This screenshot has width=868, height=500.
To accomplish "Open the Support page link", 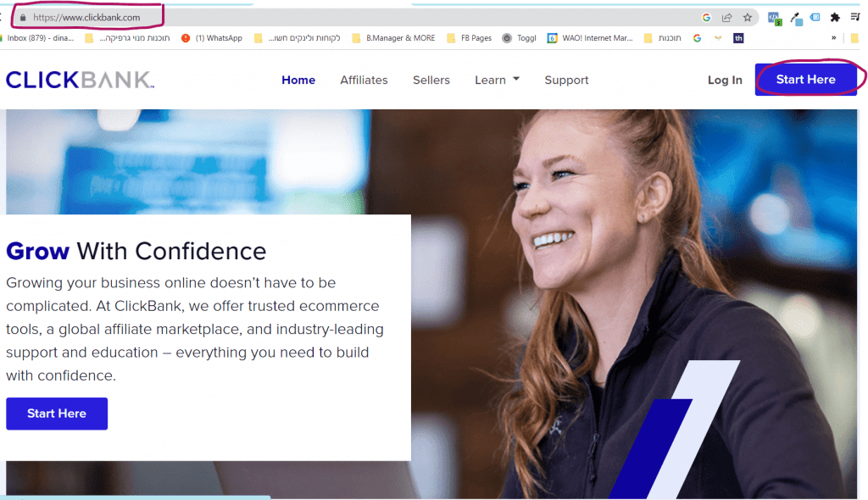I will point(566,81).
